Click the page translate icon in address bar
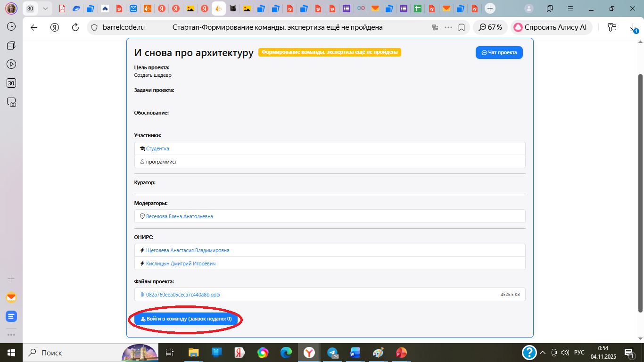The height and width of the screenshot is (362, 644). 435,27
